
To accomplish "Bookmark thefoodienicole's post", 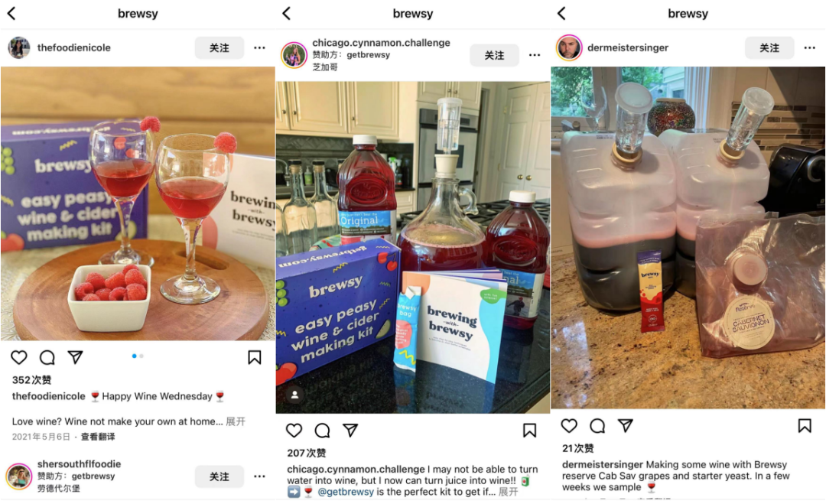I will pos(255,358).
